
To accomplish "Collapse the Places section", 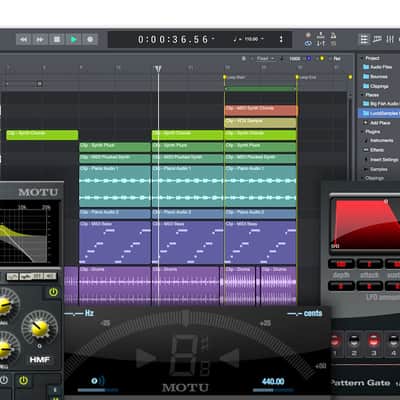I will click(361, 95).
